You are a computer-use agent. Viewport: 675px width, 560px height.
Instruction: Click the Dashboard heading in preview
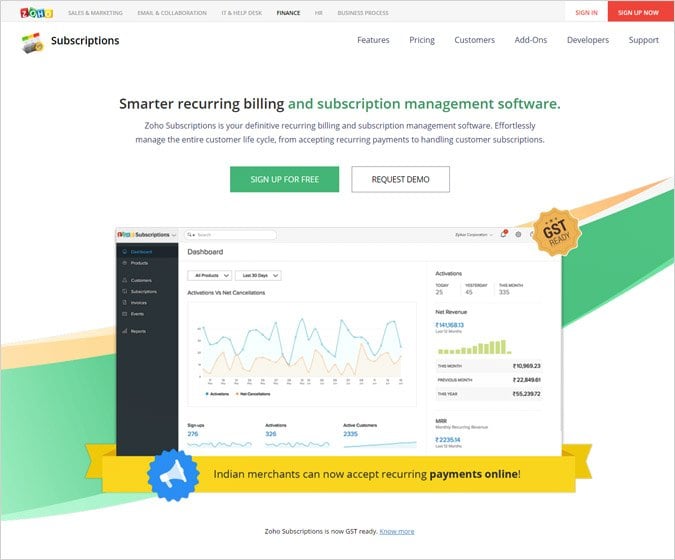click(205, 252)
